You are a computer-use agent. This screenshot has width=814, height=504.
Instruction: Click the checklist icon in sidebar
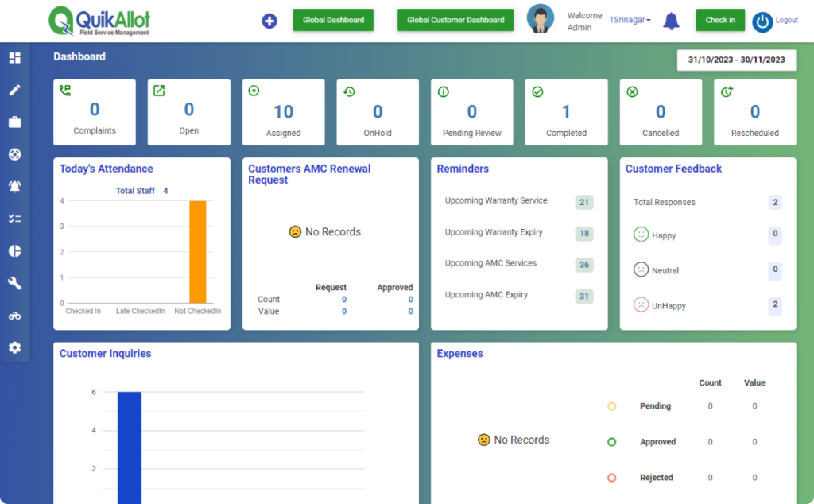tap(14, 219)
